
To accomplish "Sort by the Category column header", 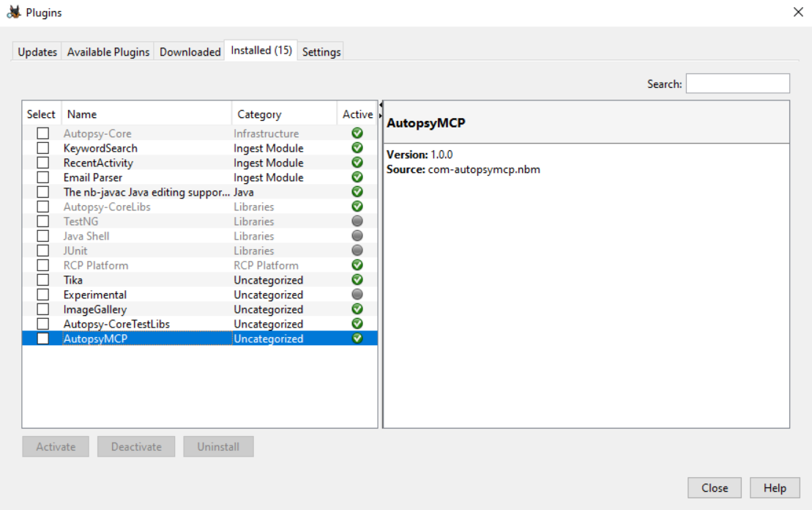I will pyautogui.click(x=284, y=114).
